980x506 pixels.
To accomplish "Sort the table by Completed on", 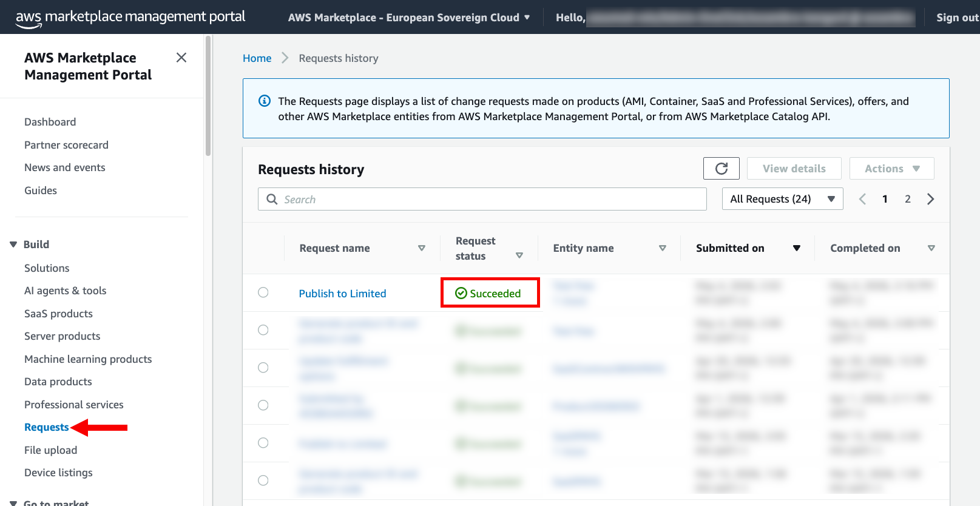I will coord(931,248).
